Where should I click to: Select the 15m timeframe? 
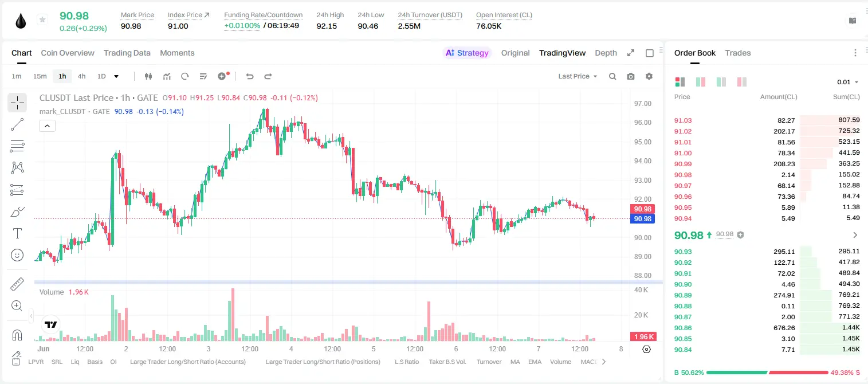(40, 76)
